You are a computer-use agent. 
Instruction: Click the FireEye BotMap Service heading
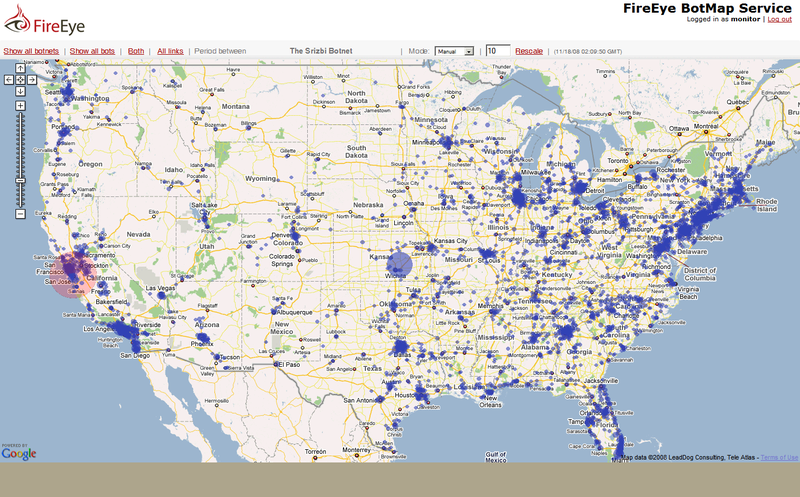pos(707,8)
